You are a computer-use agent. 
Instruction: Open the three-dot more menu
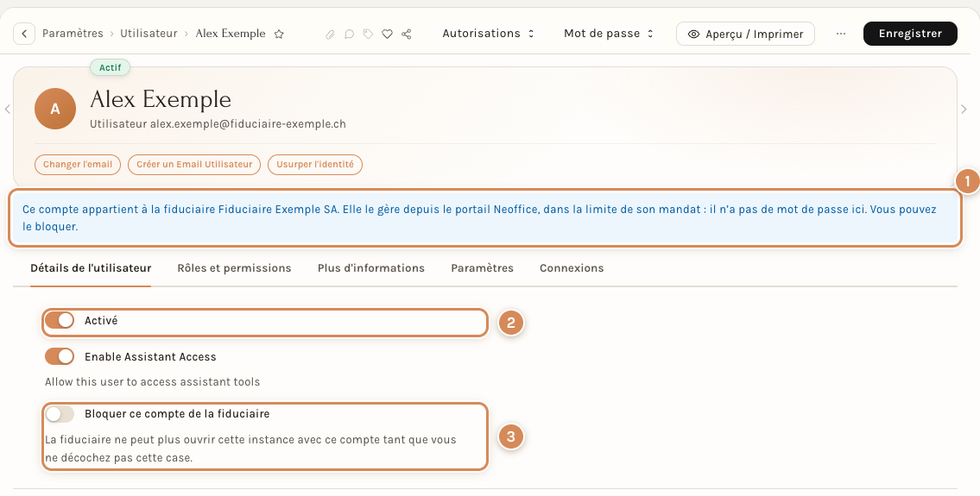point(841,34)
